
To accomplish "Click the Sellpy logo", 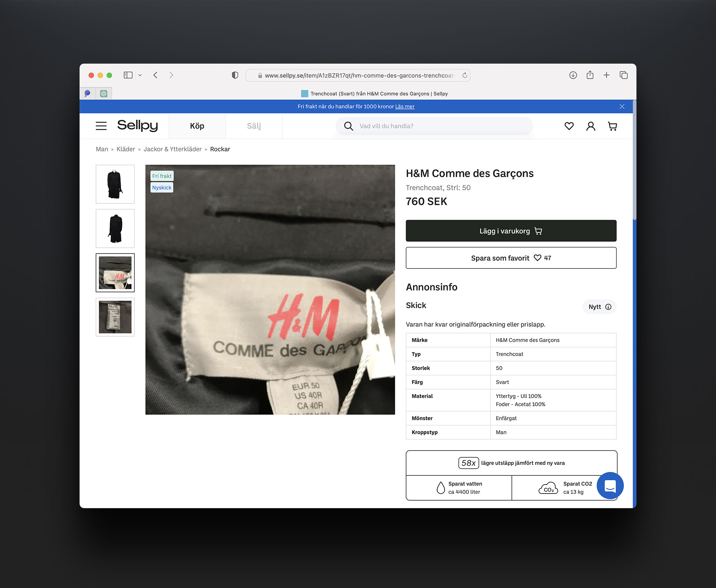I will pos(138,126).
